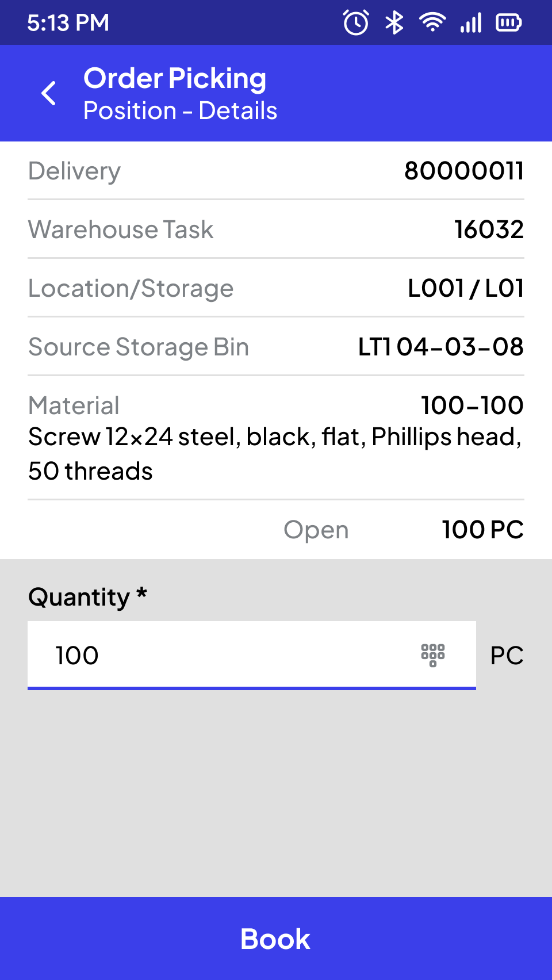Tap the cellular signal icon
Screen dimensions: 552x980
[x=470, y=23]
